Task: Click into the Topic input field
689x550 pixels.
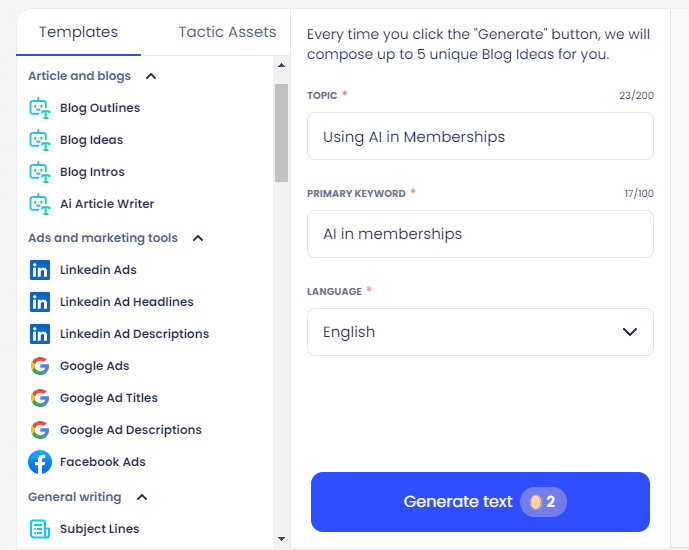Action: coord(480,136)
